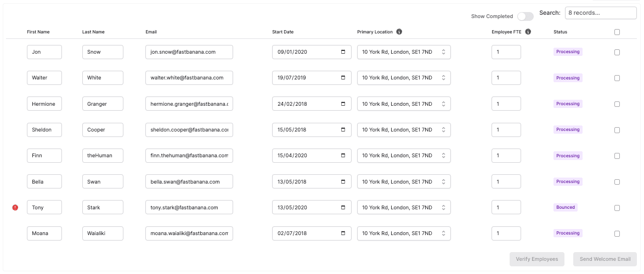Viewport: 644px width, 274px height.
Task: Click the Search records input field
Action: click(x=600, y=13)
